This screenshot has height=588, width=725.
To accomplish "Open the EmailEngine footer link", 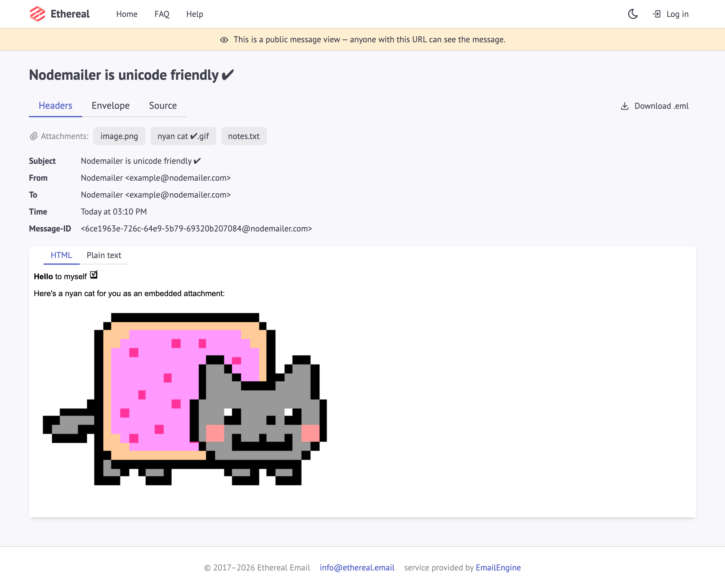I will point(498,568).
